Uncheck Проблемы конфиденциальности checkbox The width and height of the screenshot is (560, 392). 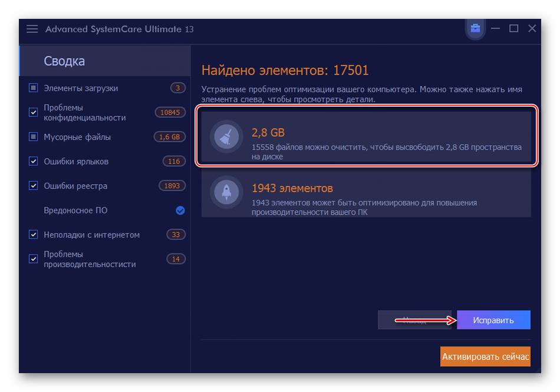point(34,113)
